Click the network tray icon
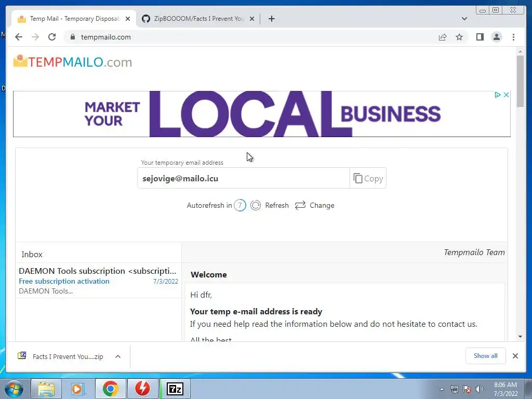Viewport: 532px width, 399px height. click(x=454, y=389)
